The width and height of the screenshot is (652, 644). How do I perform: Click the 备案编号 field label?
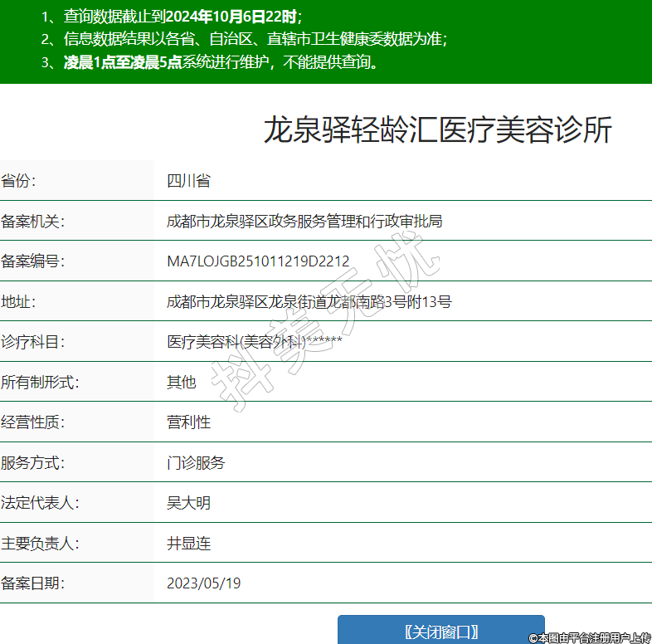pyautogui.click(x=32, y=261)
